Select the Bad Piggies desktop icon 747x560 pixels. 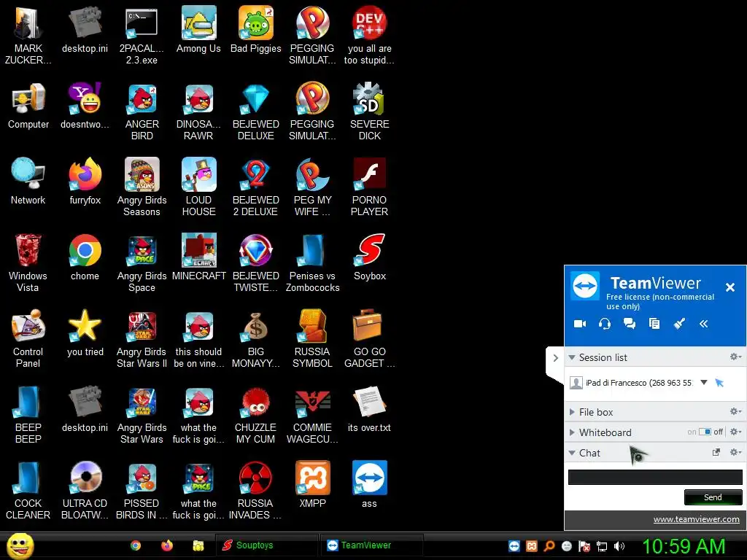coord(256,30)
